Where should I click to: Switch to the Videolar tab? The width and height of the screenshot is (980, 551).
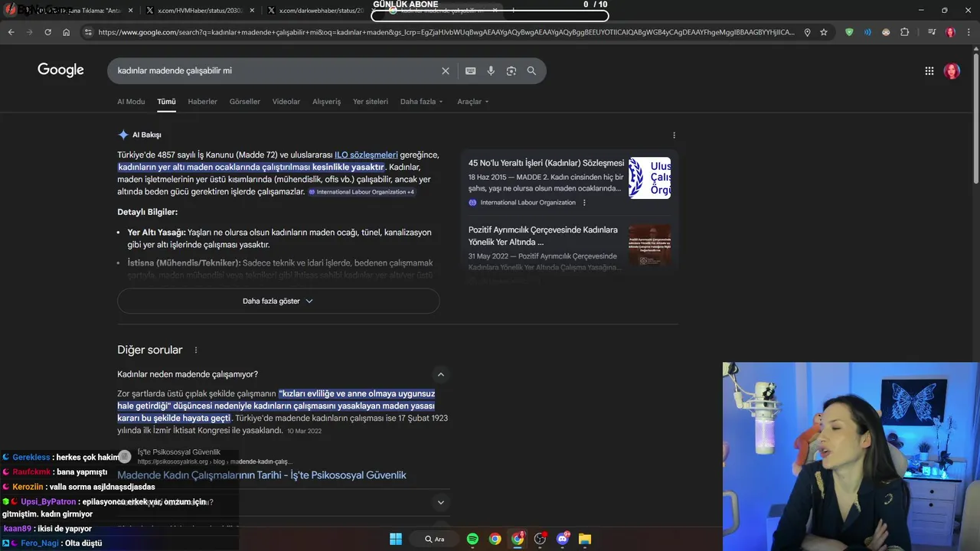286,102
